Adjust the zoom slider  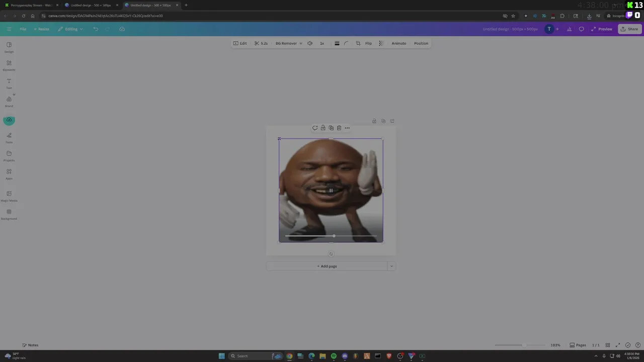(x=520, y=345)
